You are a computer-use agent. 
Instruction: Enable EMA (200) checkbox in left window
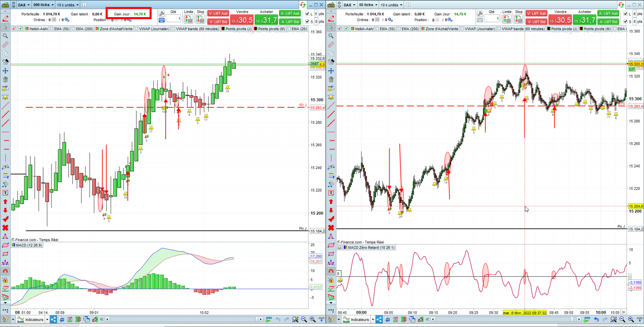click(x=73, y=29)
